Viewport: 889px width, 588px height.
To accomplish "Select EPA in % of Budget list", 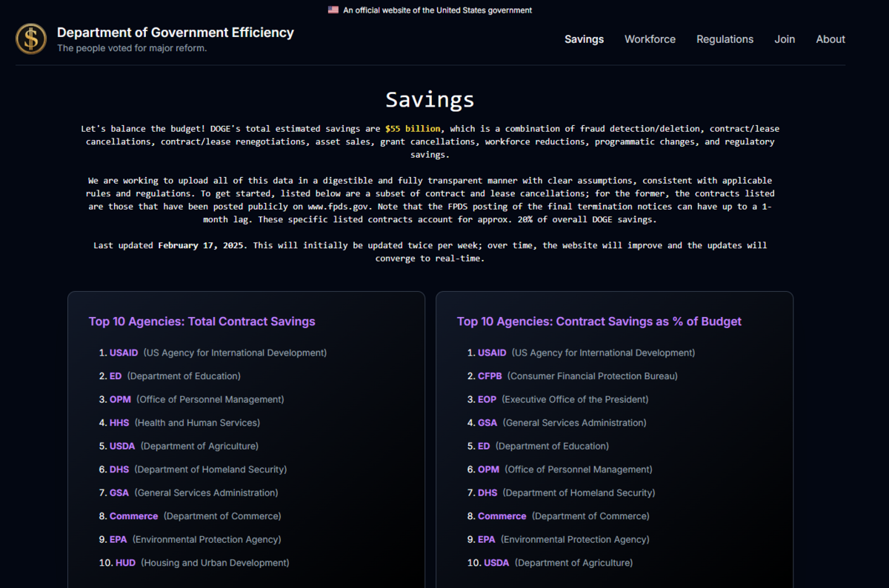I will [x=487, y=539].
